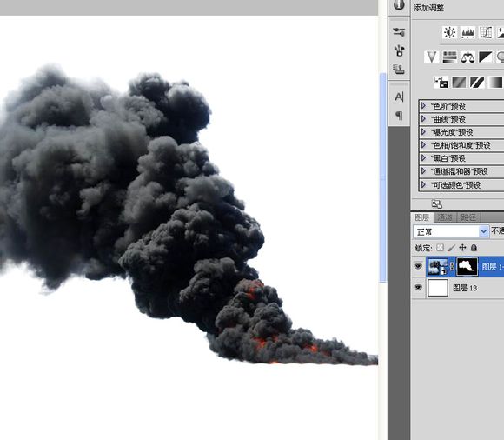Open the Clone Source stamp panel icon
Screen dimensions: 504x440
[399, 70]
